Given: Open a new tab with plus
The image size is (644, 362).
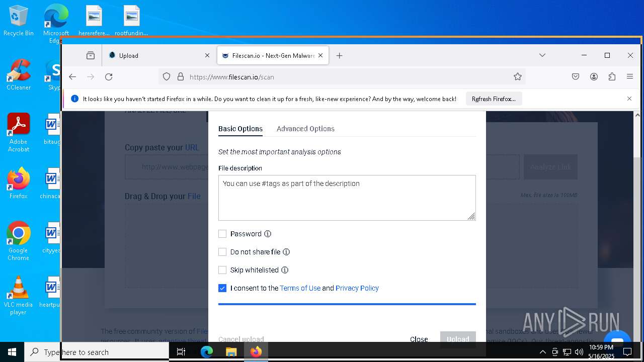Looking at the screenshot, I should (x=339, y=56).
